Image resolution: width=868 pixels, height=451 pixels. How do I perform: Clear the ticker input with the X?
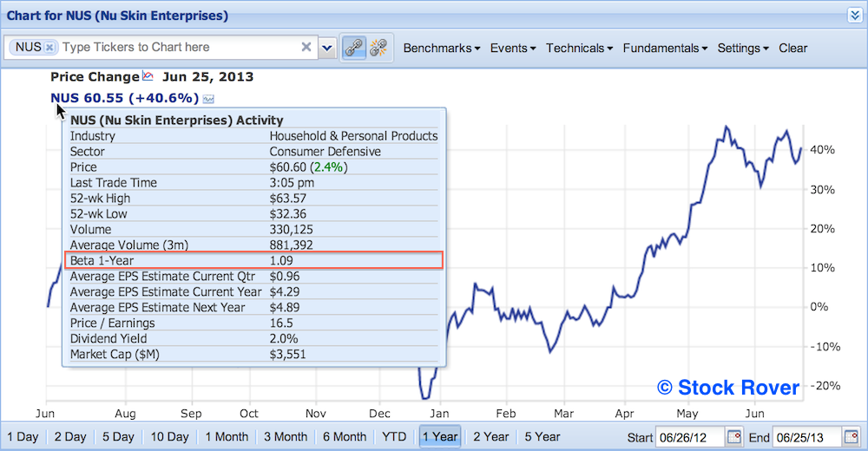(x=306, y=47)
